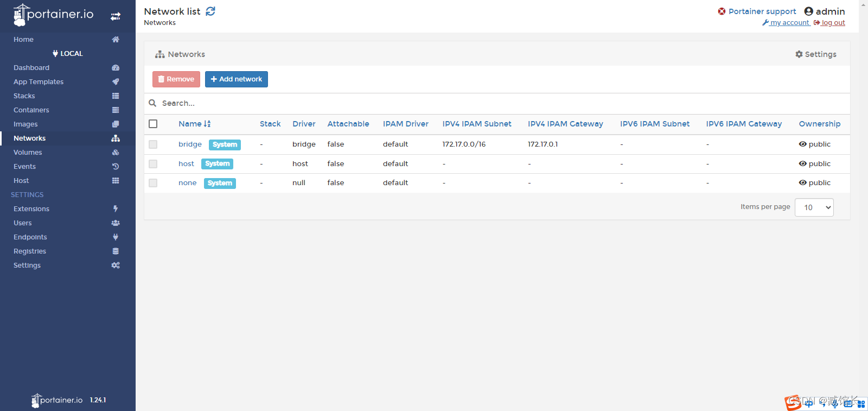Click the Networks panel sitemap icon in header
868x411 pixels.
160,54
